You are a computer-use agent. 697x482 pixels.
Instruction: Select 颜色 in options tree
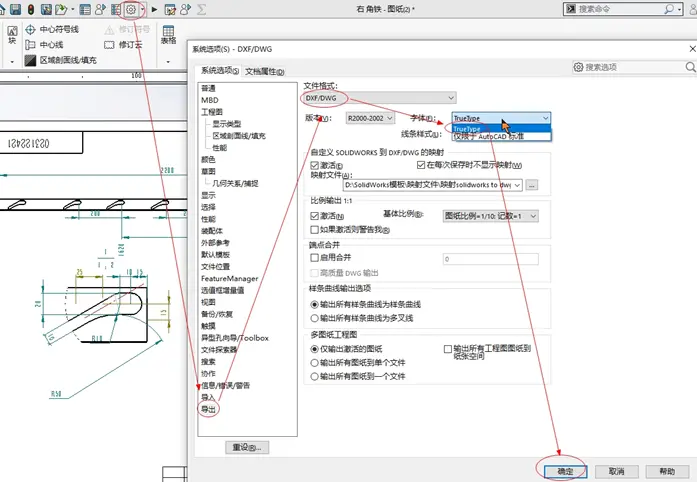click(x=208, y=159)
